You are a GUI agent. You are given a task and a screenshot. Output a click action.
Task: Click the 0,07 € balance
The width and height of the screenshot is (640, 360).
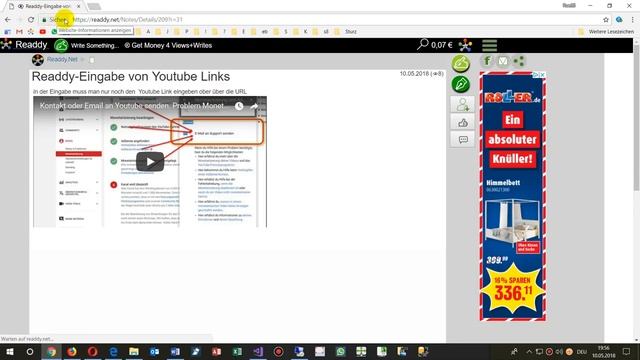pos(442,45)
